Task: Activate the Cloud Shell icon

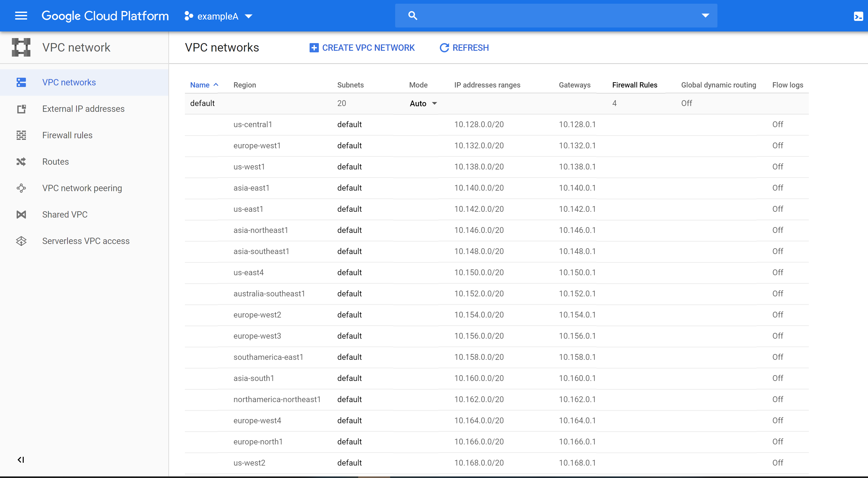Action: pyautogui.click(x=858, y=16)
